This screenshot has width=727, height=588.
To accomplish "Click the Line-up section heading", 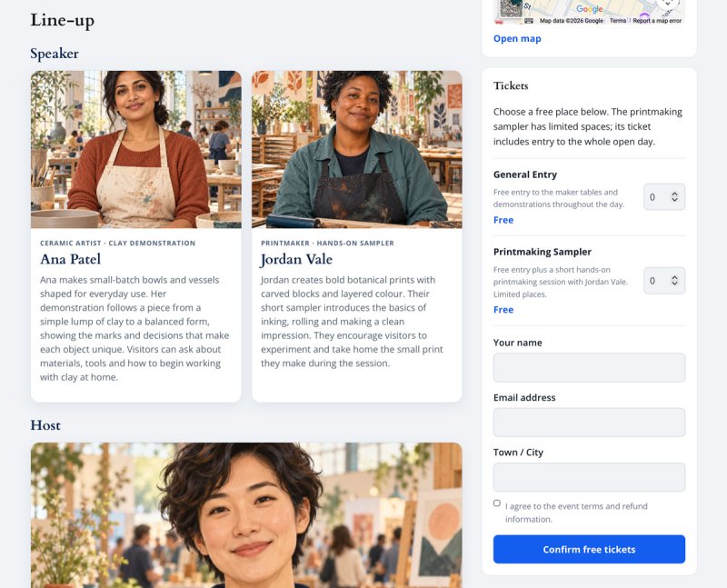I will pyautogui.click(x=63, y=20).
